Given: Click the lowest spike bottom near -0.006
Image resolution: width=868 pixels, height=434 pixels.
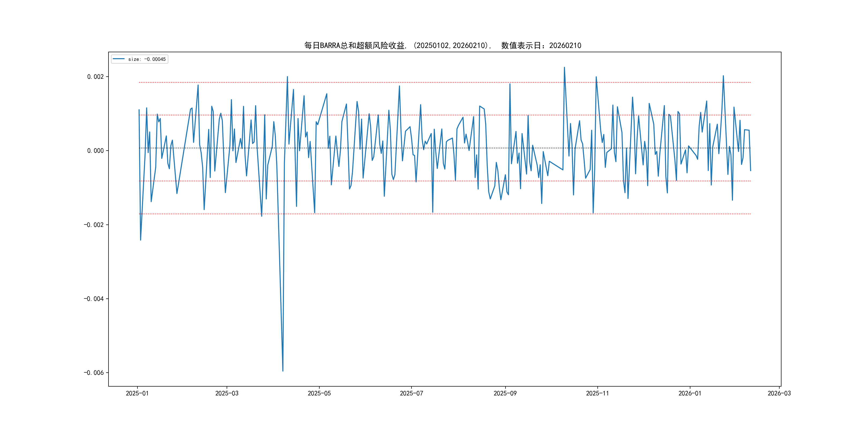Looking at the screenshot, I should point(283,371).
